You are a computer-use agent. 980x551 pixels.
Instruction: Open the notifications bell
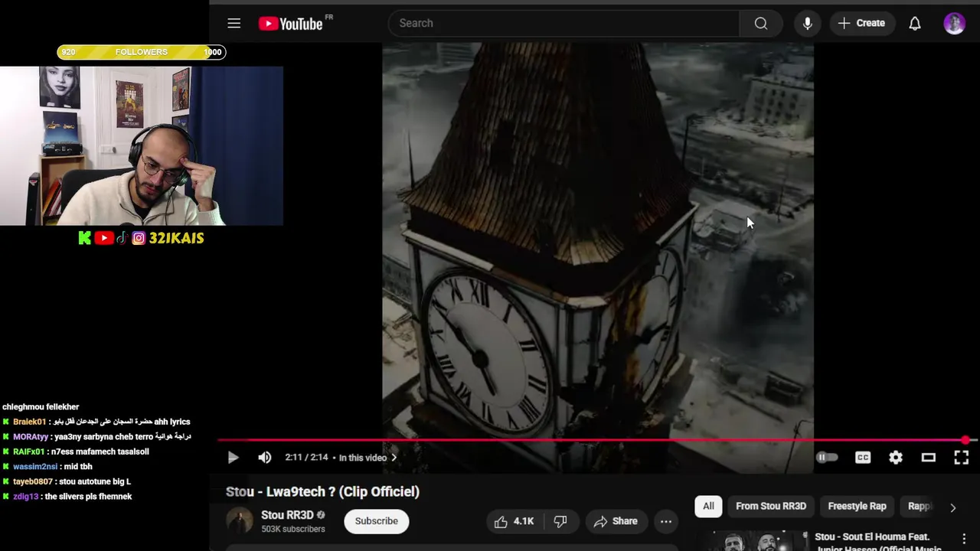coord(915,23)
